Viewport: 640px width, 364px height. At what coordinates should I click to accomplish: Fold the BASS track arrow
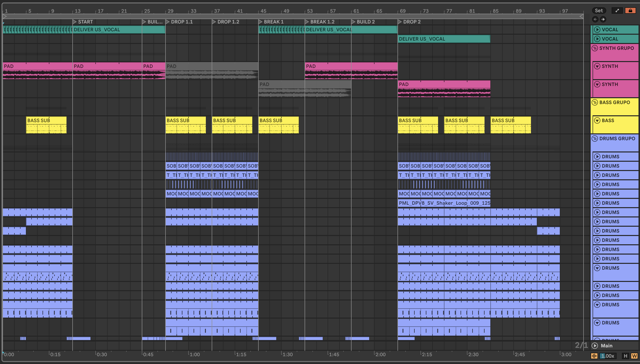[x=597, y=120]
